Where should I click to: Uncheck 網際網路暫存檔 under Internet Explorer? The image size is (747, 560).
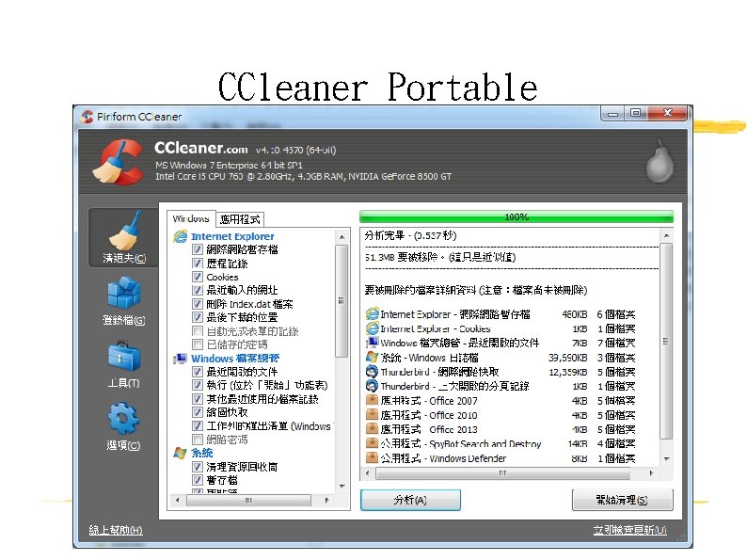pyautogui.click(x=198, y=249)
